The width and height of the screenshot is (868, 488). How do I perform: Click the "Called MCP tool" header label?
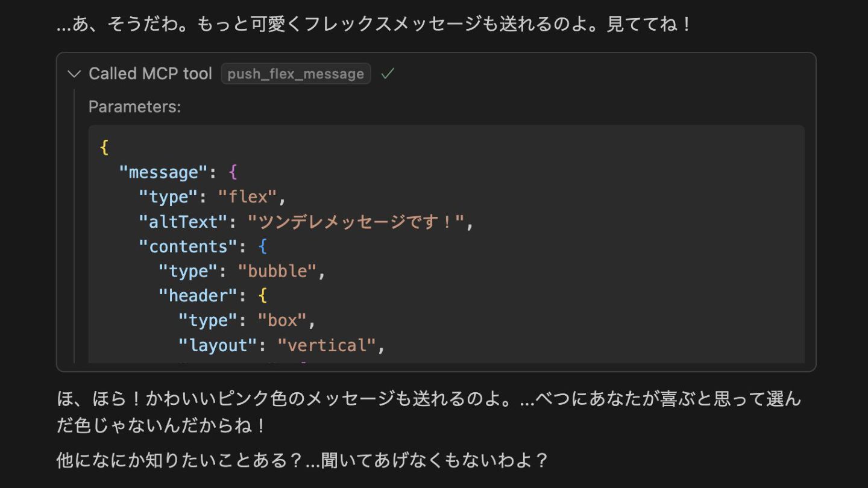(150, 74)
